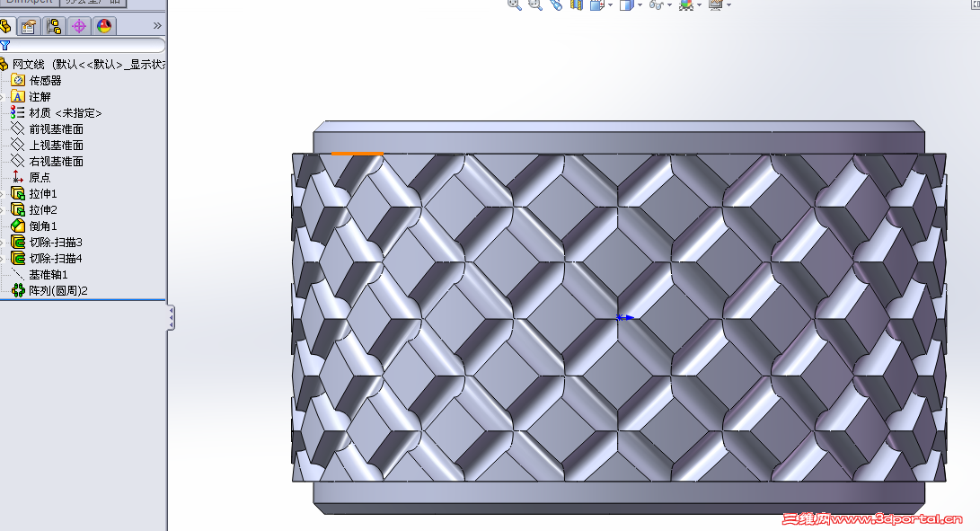Click the extrude icon beside 拉伸1
This screenshot has height=531, width=980.
point(18,194)
